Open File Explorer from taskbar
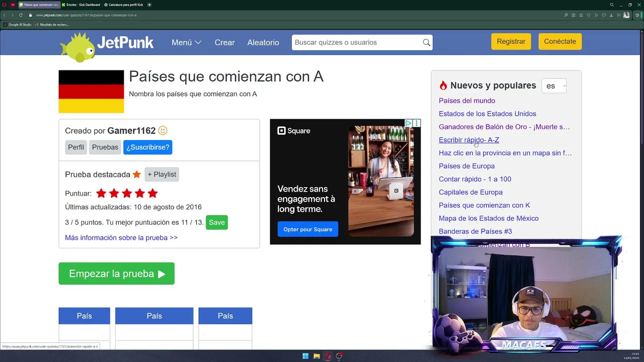The image size is (644, 362). 316,356
